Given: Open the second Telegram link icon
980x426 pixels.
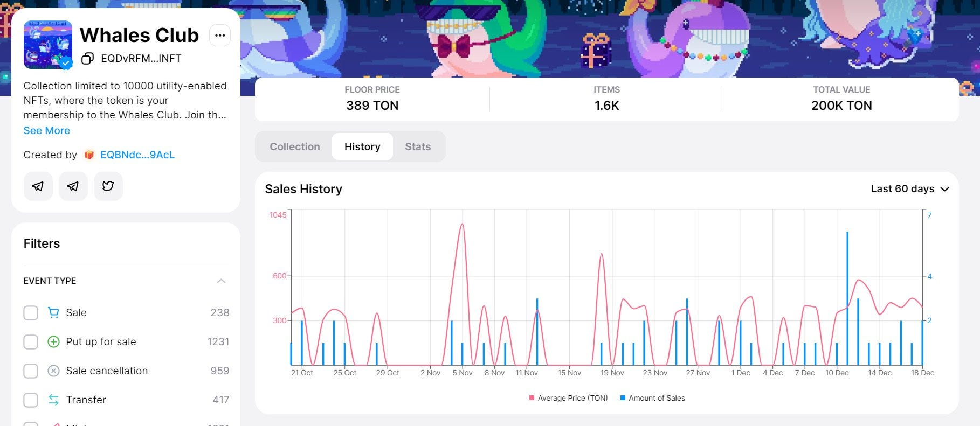Looking at the screenshot, I should [73, 186].
